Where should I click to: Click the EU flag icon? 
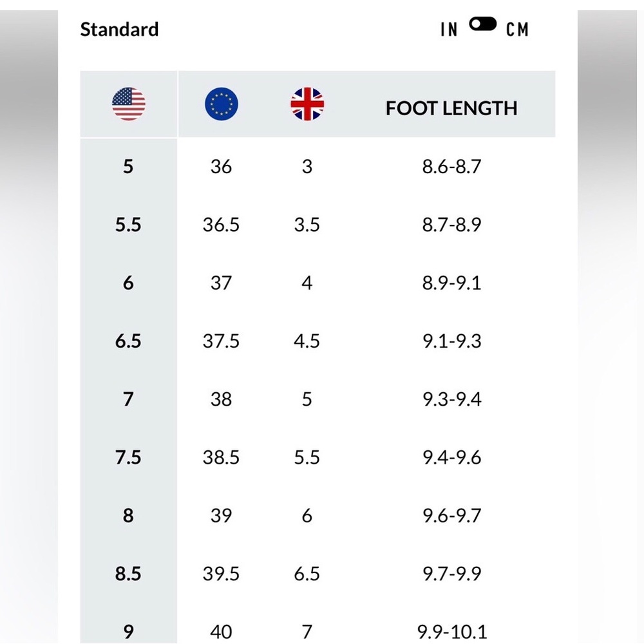click(x=222, y=104)
